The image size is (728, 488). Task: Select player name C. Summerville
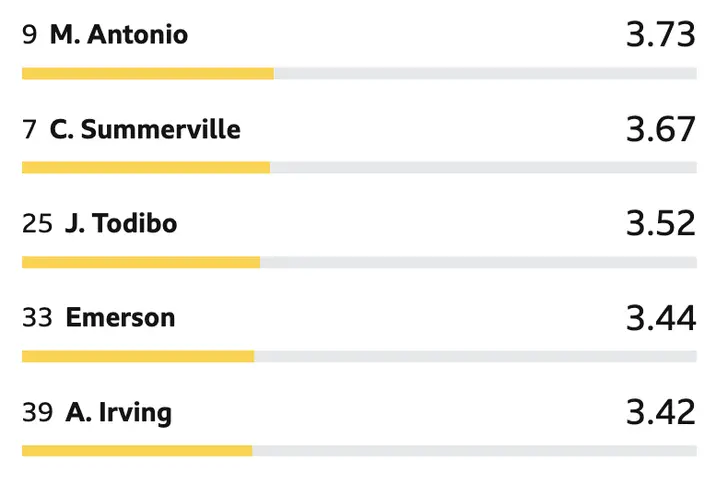pyautogui.click(x=145, y=129)
